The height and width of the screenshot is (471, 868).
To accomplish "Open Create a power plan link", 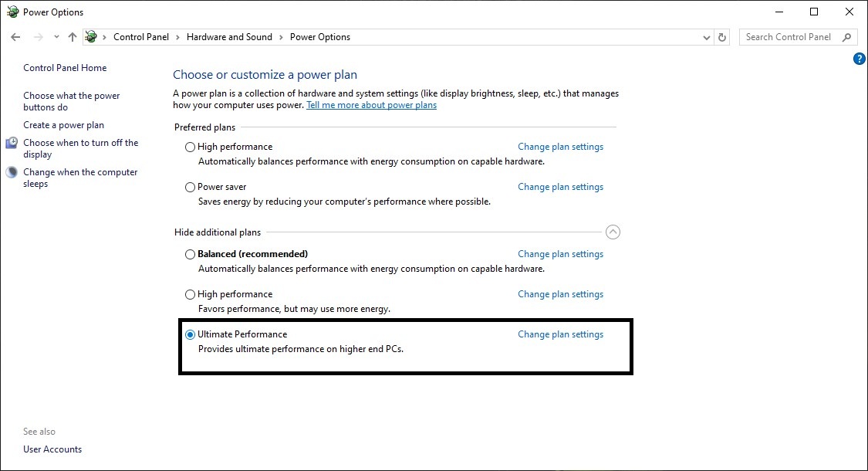I will 63,125.
